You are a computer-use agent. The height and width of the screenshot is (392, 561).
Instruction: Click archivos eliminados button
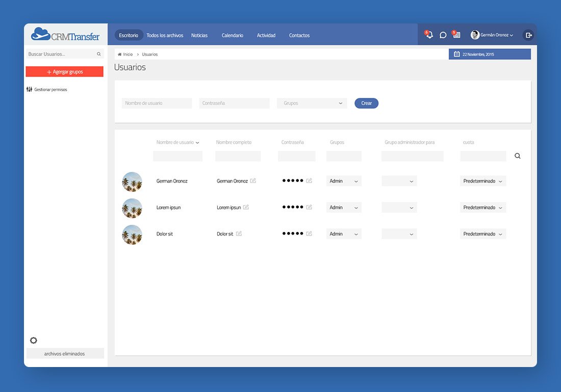pos(65,353)
